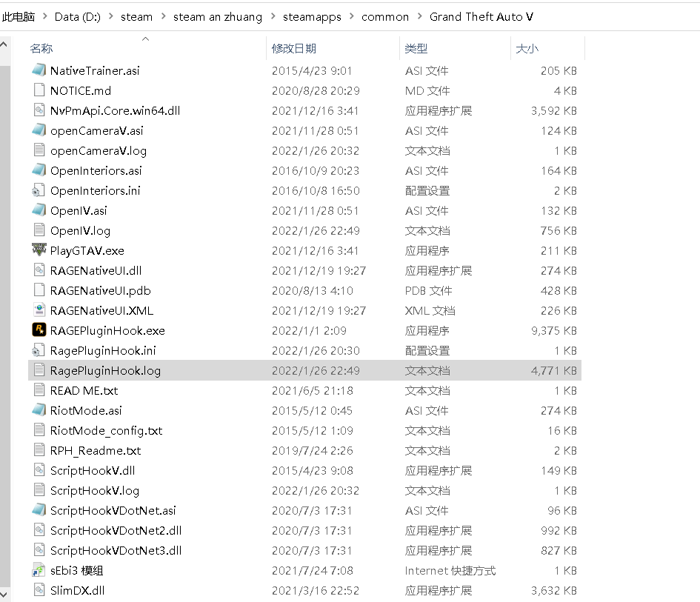Click the ScriptHookV.log document icon
The image size is (700, 602).
39,490
